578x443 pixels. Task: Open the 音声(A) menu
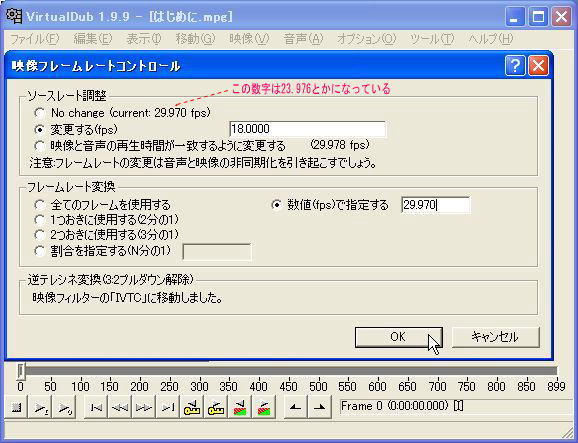pyautogui.click(x=303, y=39)
